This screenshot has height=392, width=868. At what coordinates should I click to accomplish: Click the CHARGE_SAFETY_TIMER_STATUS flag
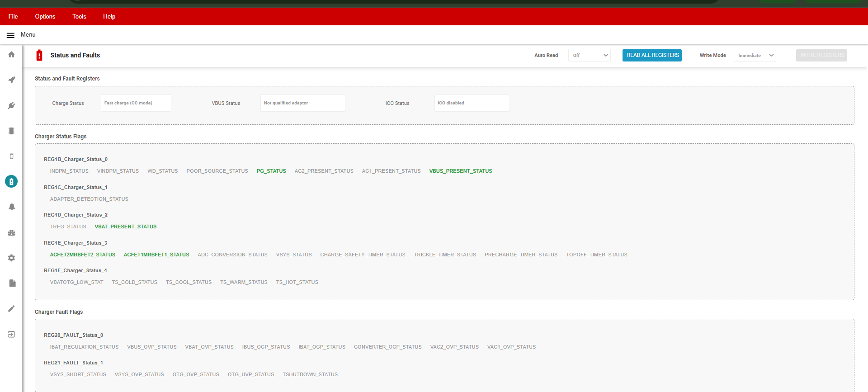[363, 255]
